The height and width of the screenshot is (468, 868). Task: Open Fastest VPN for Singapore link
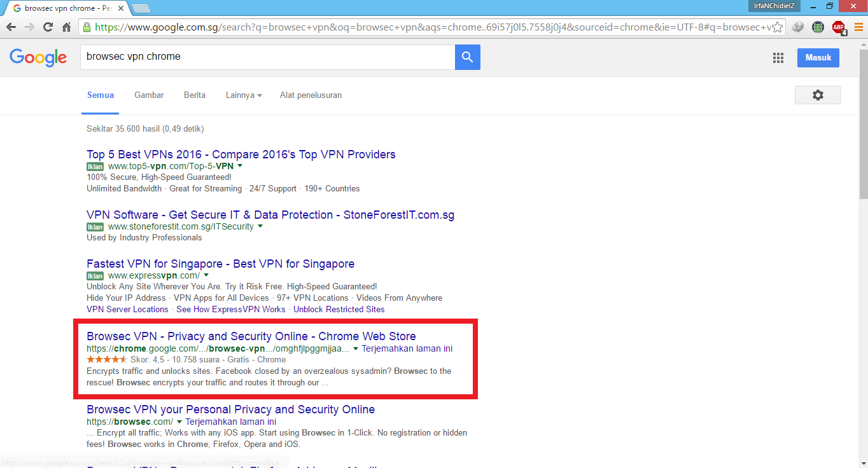pyautogui.click(x=220, y=264)
